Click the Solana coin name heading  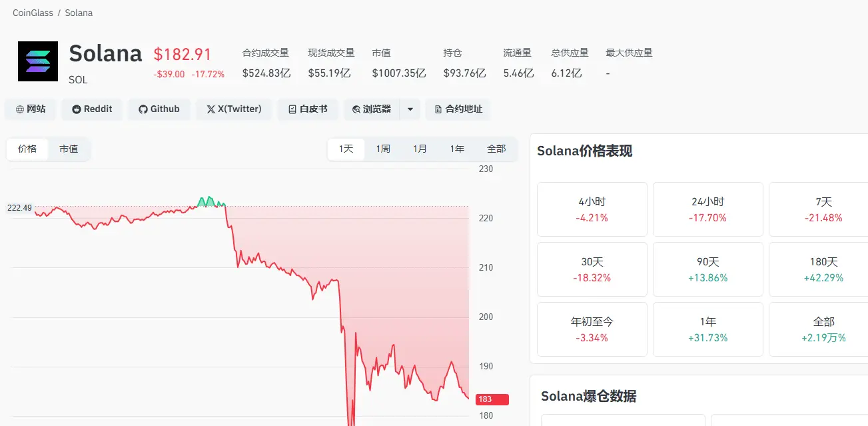point(105,53)
